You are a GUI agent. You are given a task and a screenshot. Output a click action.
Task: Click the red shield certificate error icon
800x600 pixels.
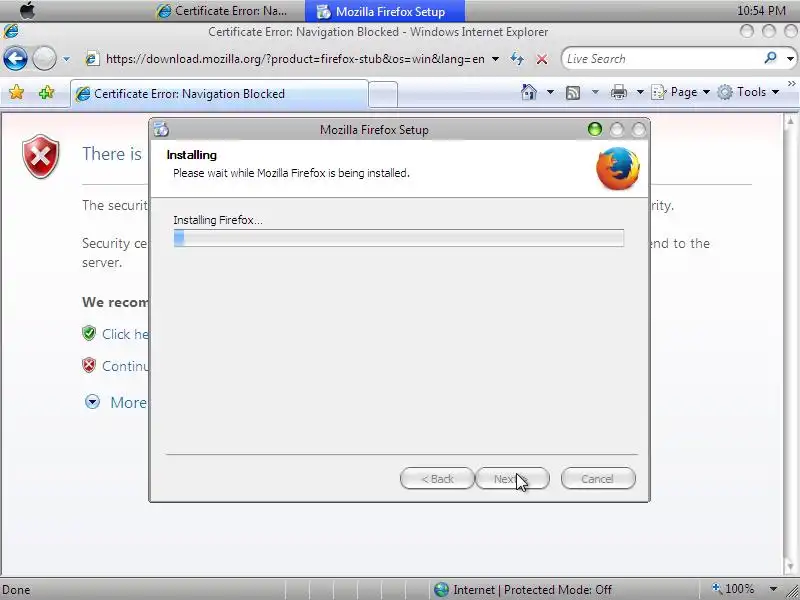coord(40,156)
